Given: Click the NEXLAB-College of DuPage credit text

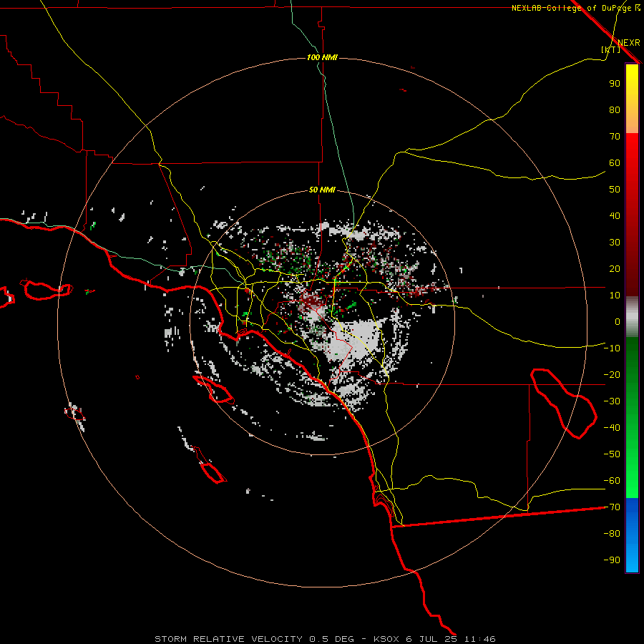Looking at the screenshot, I should coord(571,8).
